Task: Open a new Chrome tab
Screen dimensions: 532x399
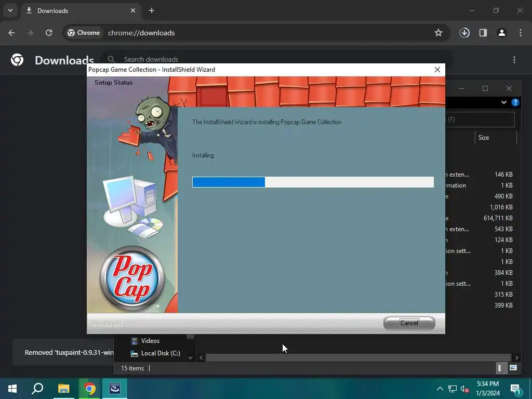Action: point(152,10)
